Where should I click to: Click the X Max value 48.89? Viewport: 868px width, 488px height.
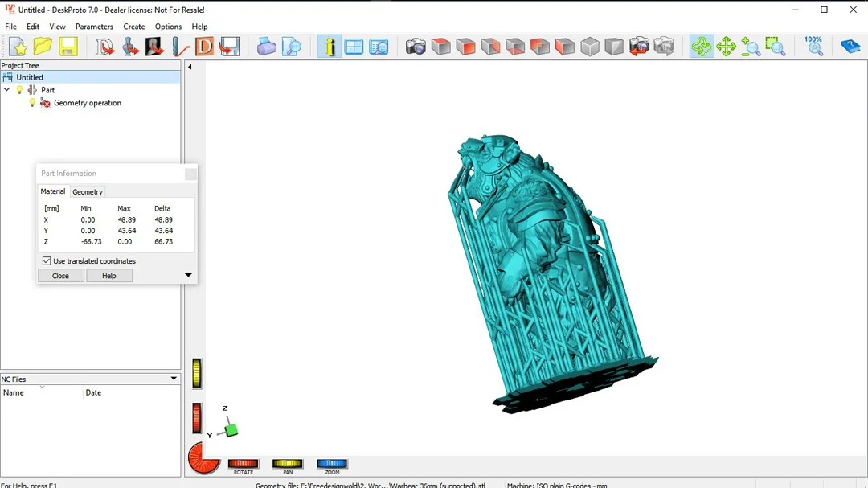pyautogui.click(x=127, y=220)
